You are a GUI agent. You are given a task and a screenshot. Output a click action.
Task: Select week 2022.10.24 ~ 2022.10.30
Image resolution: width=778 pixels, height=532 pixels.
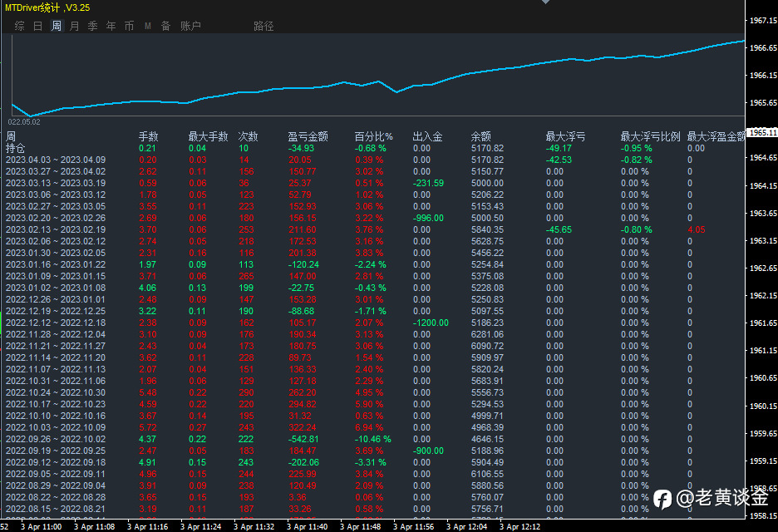pyautogui.click(x=56, y=392)
